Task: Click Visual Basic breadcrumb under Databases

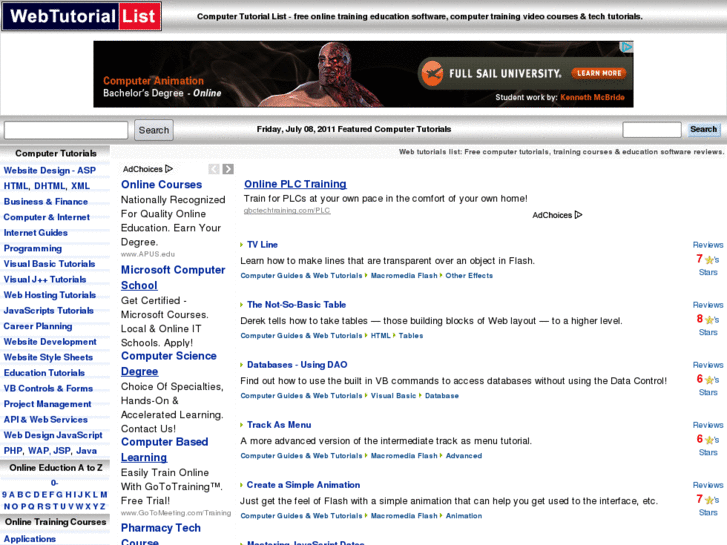Action: pos(393,396)
